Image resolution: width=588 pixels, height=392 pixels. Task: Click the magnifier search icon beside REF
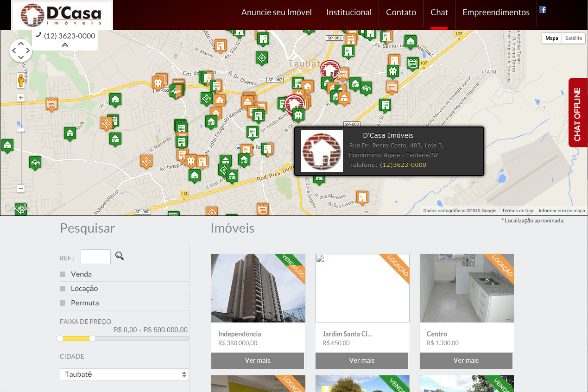click(x=120, y=256)
